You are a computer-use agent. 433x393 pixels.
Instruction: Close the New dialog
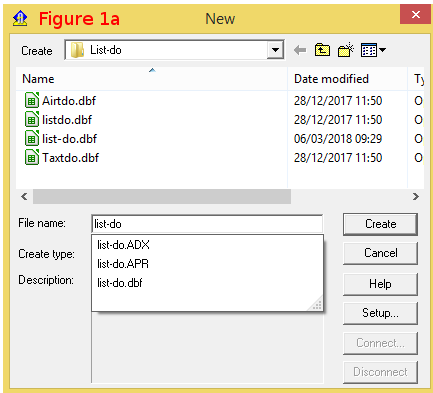tap(415, 14)
